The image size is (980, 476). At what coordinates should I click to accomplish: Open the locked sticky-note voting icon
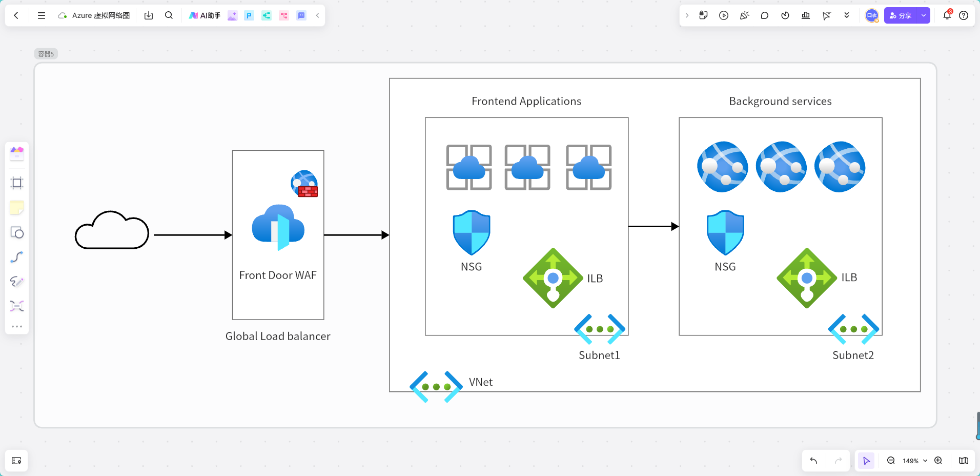pyautogui.click(x=703, y=15)
